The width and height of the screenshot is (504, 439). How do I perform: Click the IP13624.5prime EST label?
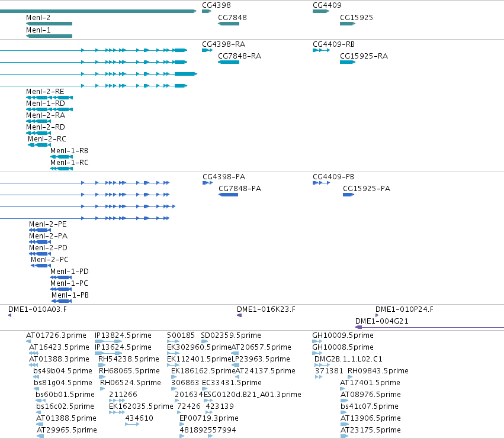123,347
